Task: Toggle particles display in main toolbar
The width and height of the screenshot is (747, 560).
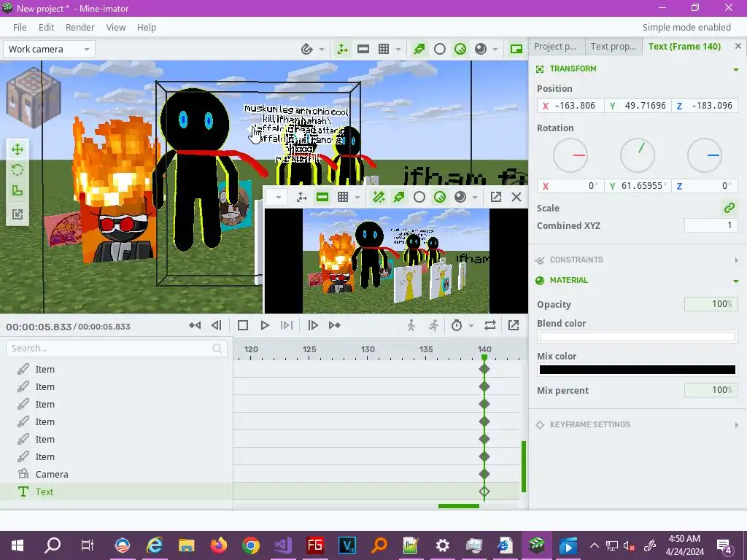Action: click(419, 49)
